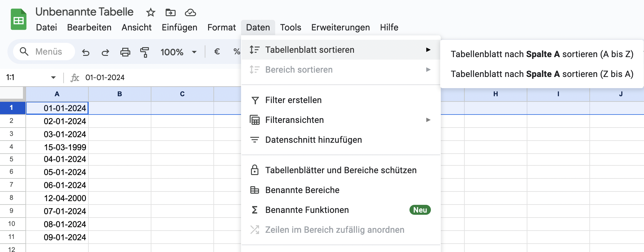Select row 11 header

[x=11, y=237]
